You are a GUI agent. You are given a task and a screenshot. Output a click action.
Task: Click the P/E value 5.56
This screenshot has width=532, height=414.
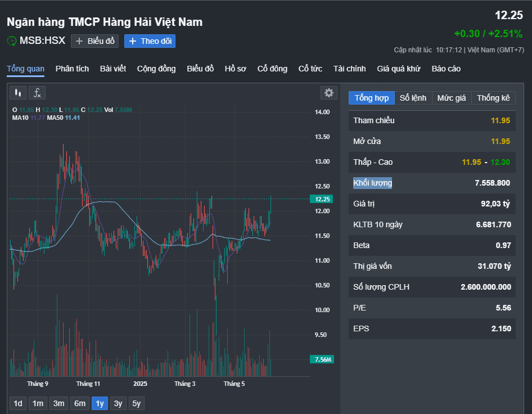(x=503, y=308)
